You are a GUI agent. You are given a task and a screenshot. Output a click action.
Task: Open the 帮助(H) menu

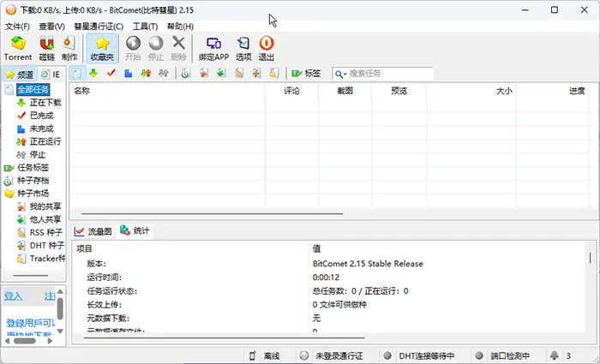180,27
